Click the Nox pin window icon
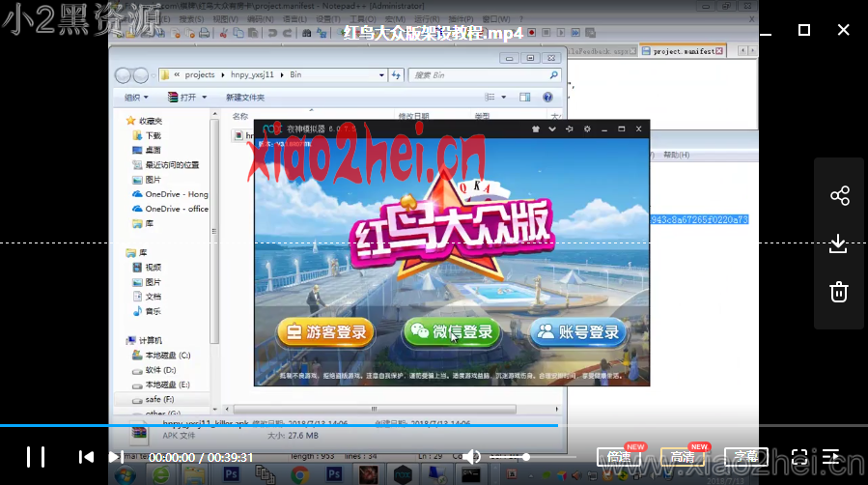This screenshot has width=868, height=485. 569,129
